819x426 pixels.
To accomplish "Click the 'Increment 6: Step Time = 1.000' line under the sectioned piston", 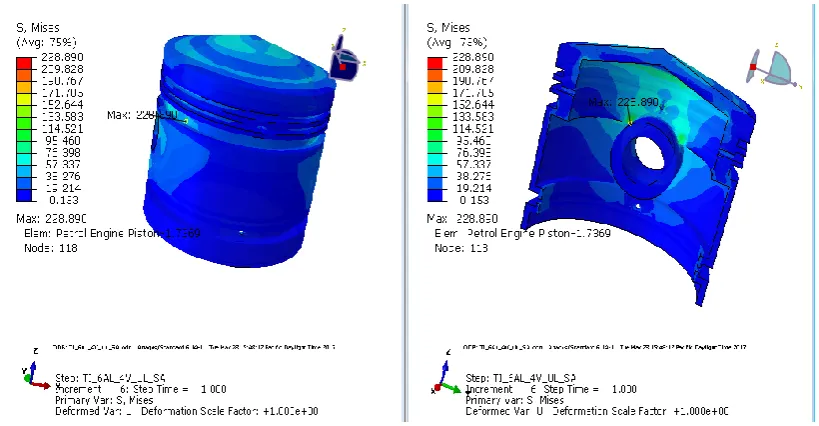I will point(551,389).
